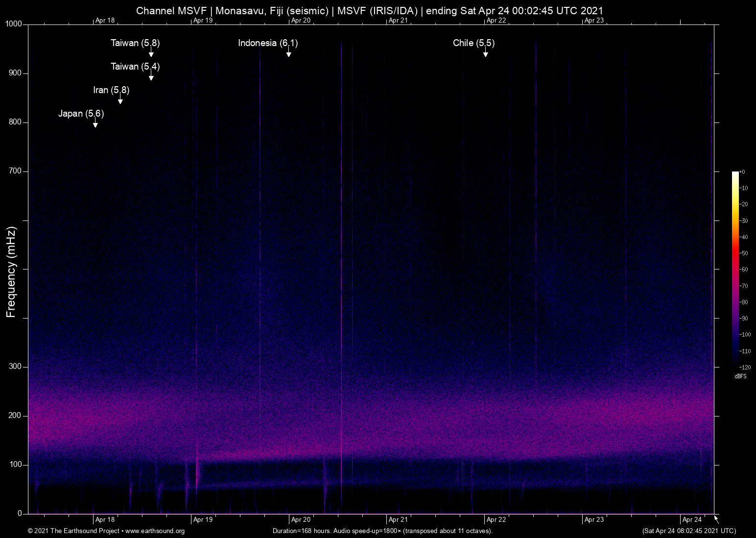The height and width of the screenshot is (538, 756).
Task: Click the -60 mark on the dBFS scale
Action: (744, 269)
